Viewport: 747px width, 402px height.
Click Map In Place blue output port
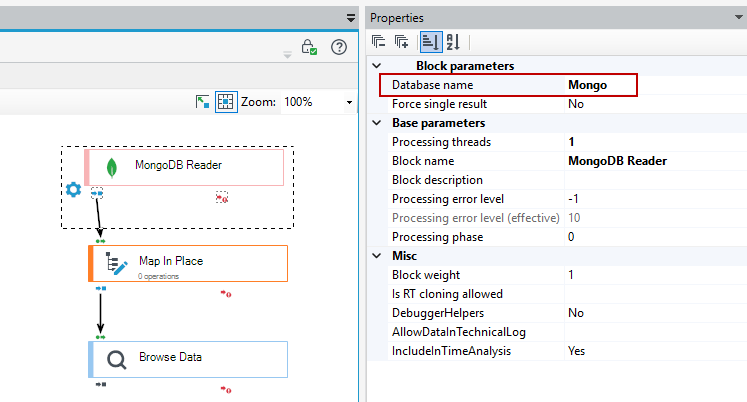[x=101, y=288]
